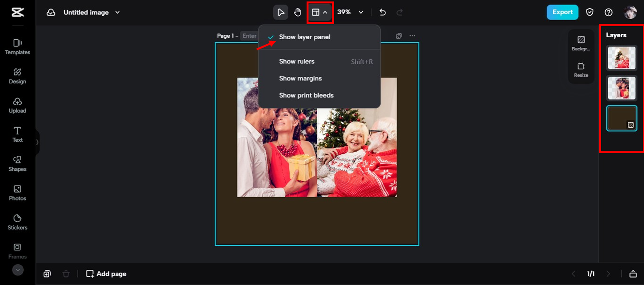
Task: Open the Background tool
Action: tap(581, 43)
